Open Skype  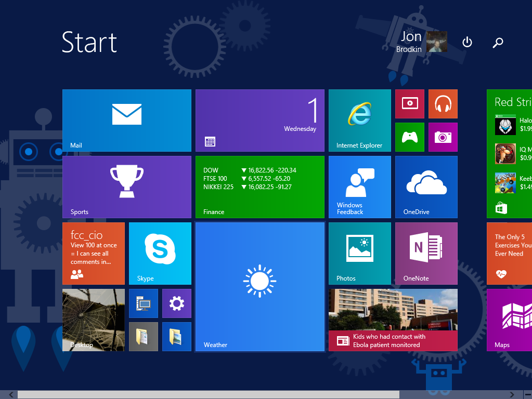point(160,253)
